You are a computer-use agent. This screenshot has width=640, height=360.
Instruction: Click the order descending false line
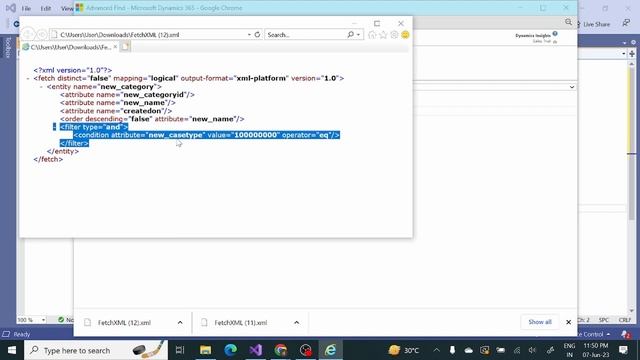point(152,119)
